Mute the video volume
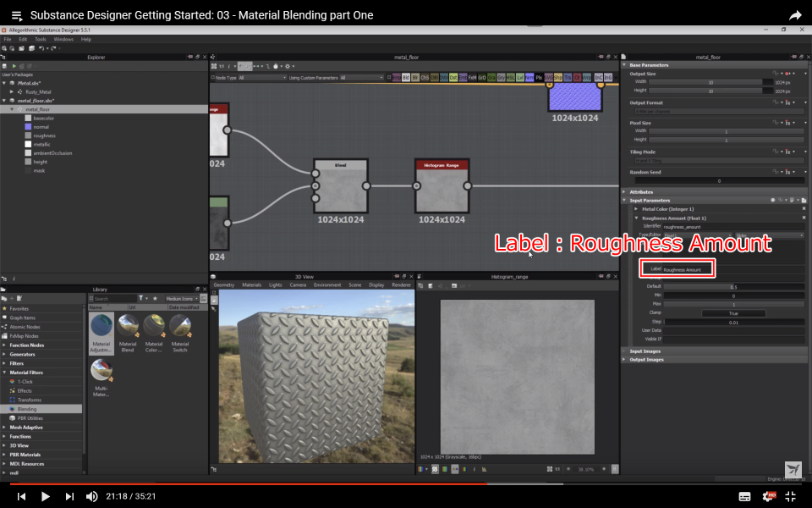The height and width of the screenshot is (508, 812). pos(91,496)
